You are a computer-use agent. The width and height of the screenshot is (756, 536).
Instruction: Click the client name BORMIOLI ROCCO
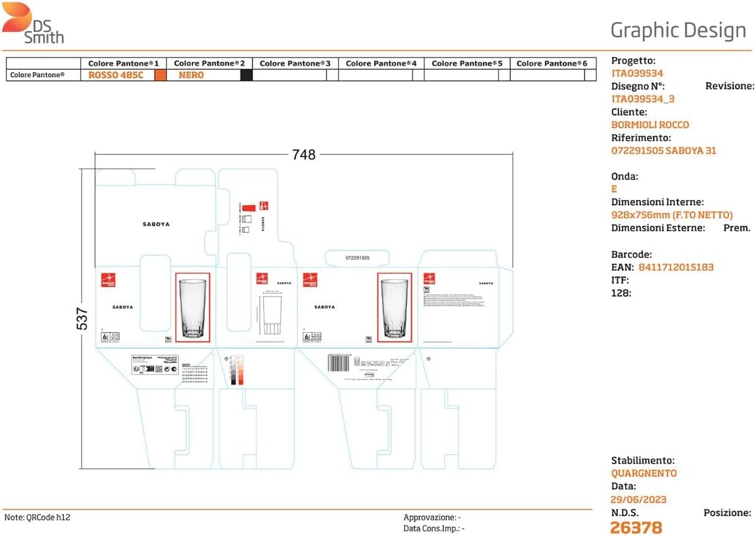coord(650,125)
